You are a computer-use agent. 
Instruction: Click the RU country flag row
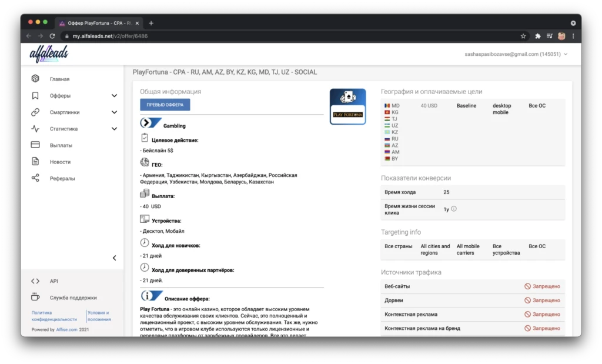392,139
